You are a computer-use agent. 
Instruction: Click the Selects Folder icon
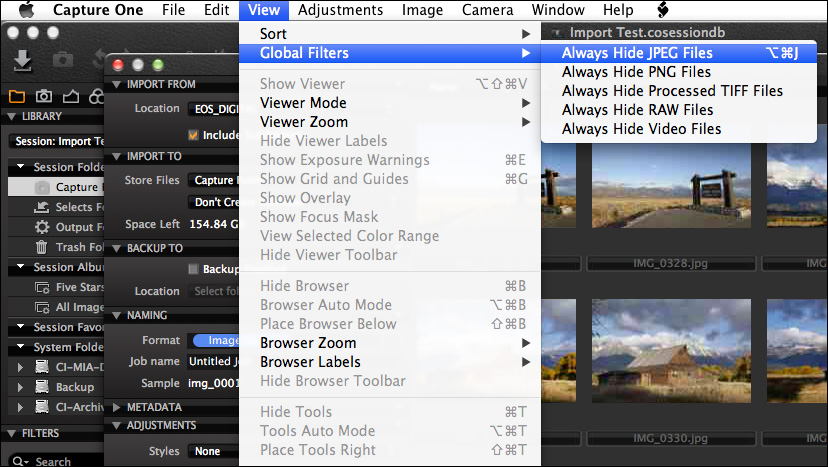tap(41, 207)
